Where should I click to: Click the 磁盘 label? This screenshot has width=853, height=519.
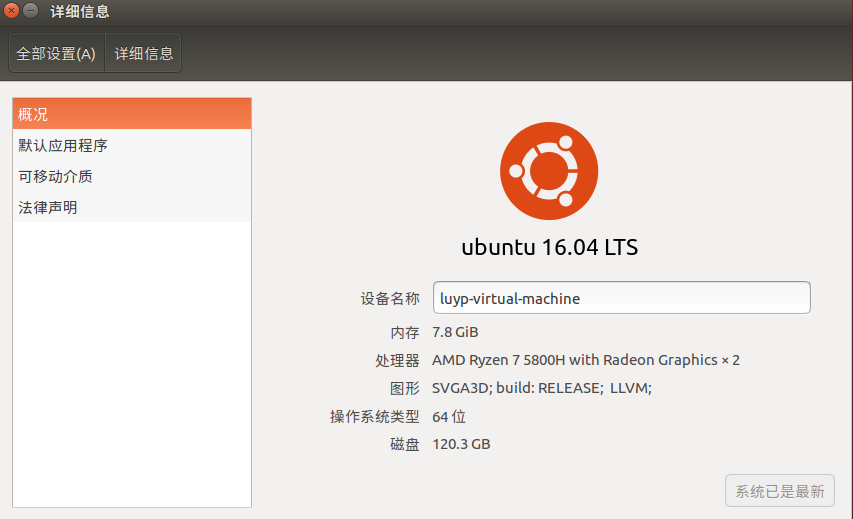click(x=405, y=444)
